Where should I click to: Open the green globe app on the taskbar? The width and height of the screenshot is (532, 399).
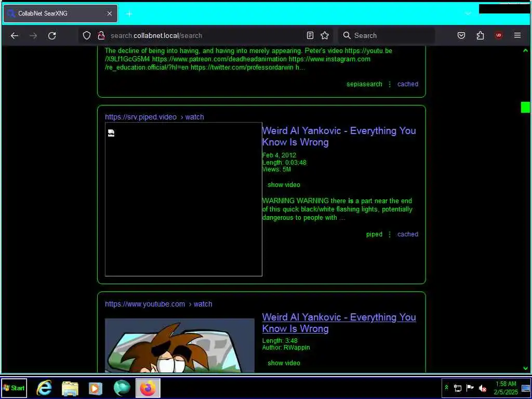(x=122, y=388)
